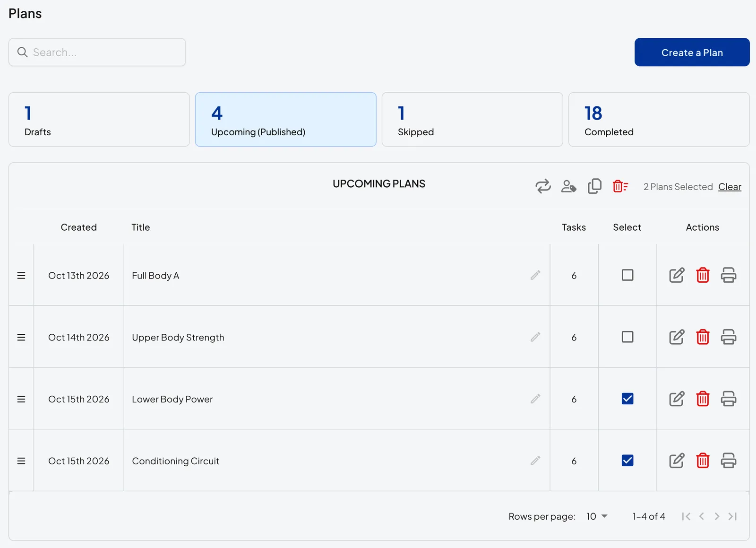Delete the Lower Body Power plan

(x=703, y=399)
